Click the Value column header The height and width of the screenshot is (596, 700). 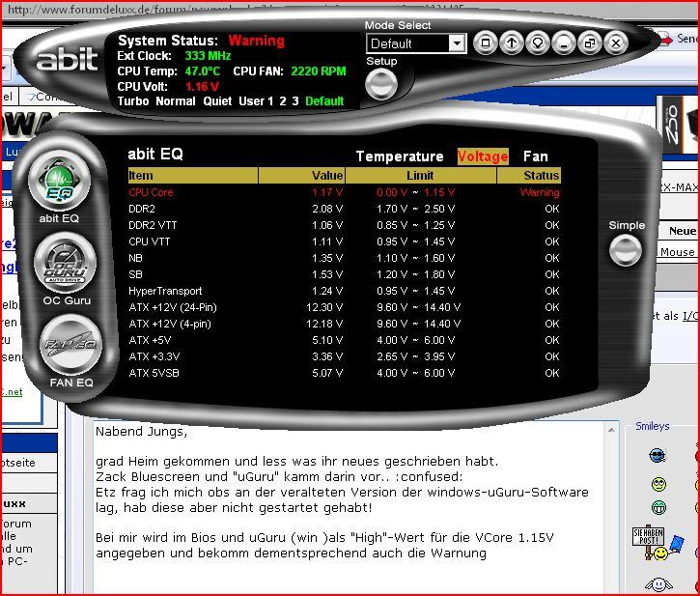coord(301,176)
